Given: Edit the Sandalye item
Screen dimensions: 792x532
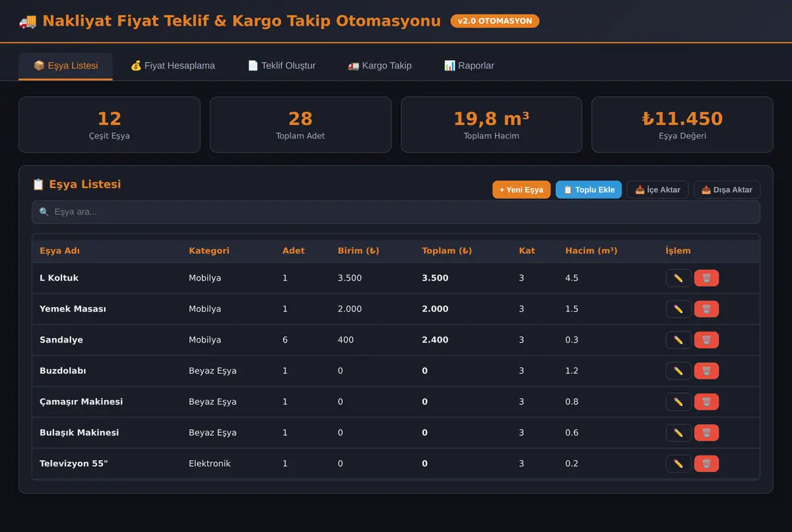Looking at the screenshot, I should 678,340.
